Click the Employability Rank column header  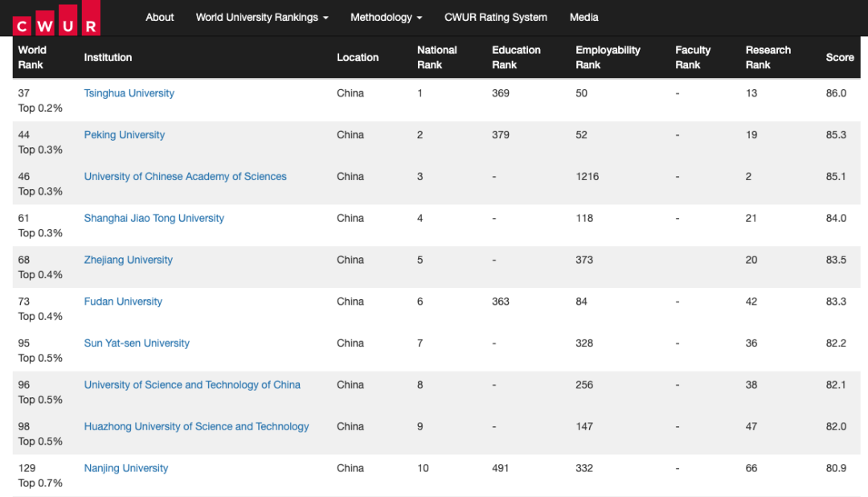(608, 57)
